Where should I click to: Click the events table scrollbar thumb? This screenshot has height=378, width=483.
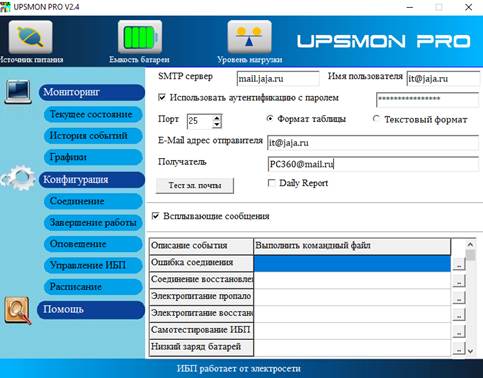[470, 255]
